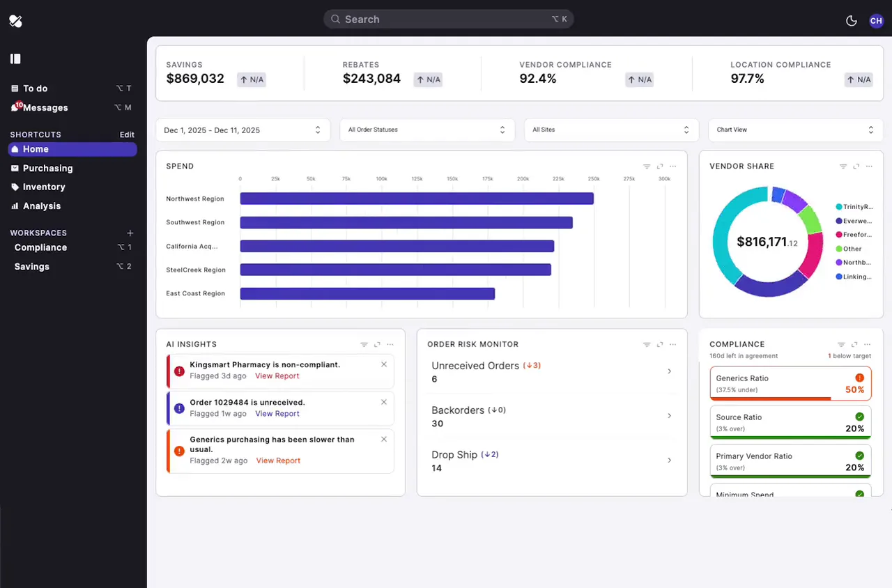The height and width of the screenshot is (588, 892).
Task: Toggle dark mode moon icon
Action: (851, 21)
